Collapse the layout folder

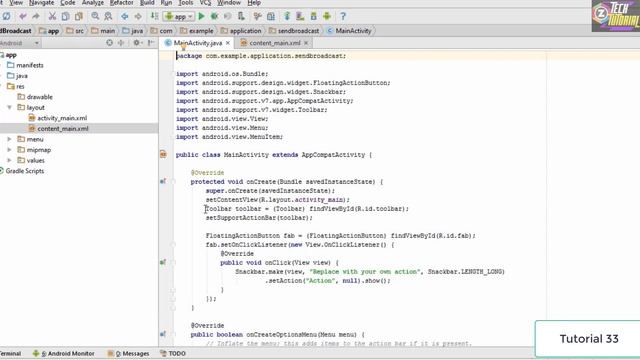click(x=9, y=107)
